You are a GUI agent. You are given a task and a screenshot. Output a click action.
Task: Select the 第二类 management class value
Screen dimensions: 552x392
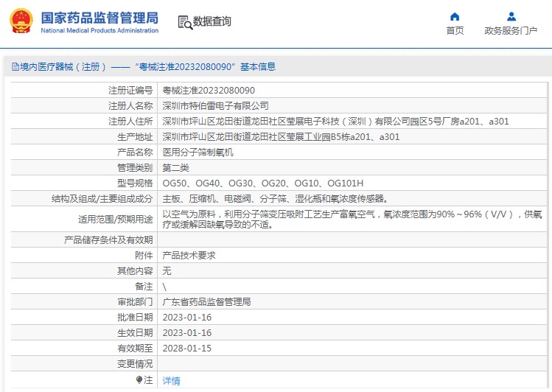pos(175,168)
